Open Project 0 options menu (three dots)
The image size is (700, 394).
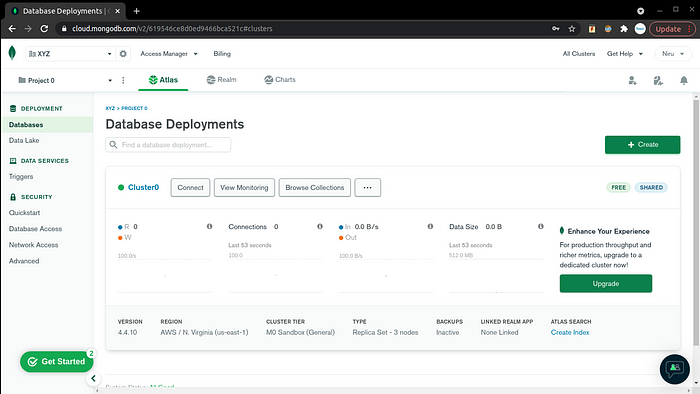[x=123, y=80]
